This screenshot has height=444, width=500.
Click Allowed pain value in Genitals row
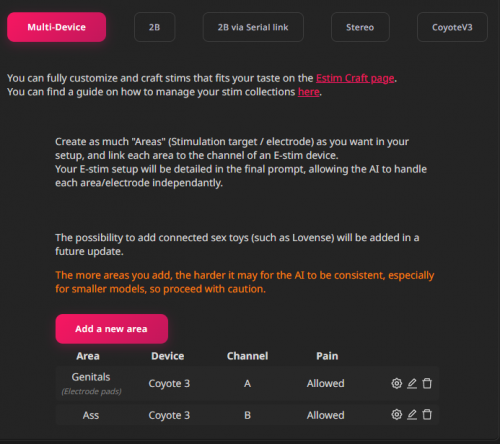326,383
